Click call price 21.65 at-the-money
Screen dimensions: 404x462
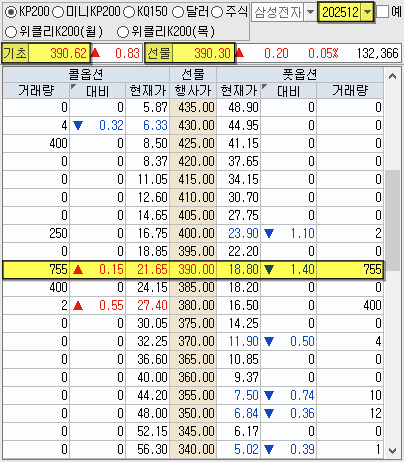point(152,270)
